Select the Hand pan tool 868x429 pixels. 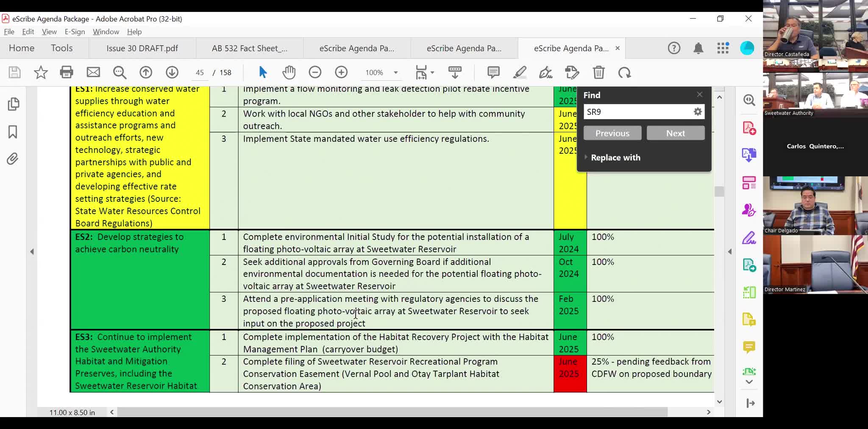pos(289,72)
